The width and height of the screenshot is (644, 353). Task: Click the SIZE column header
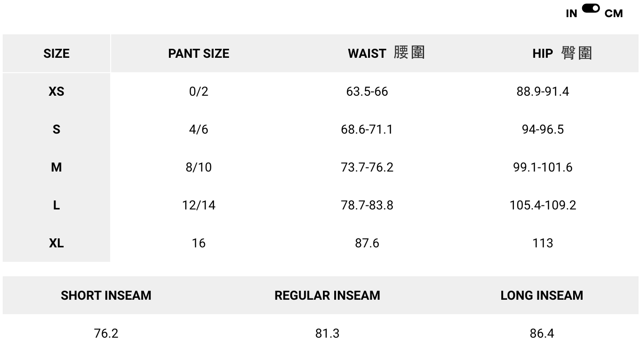click(56, 53)
